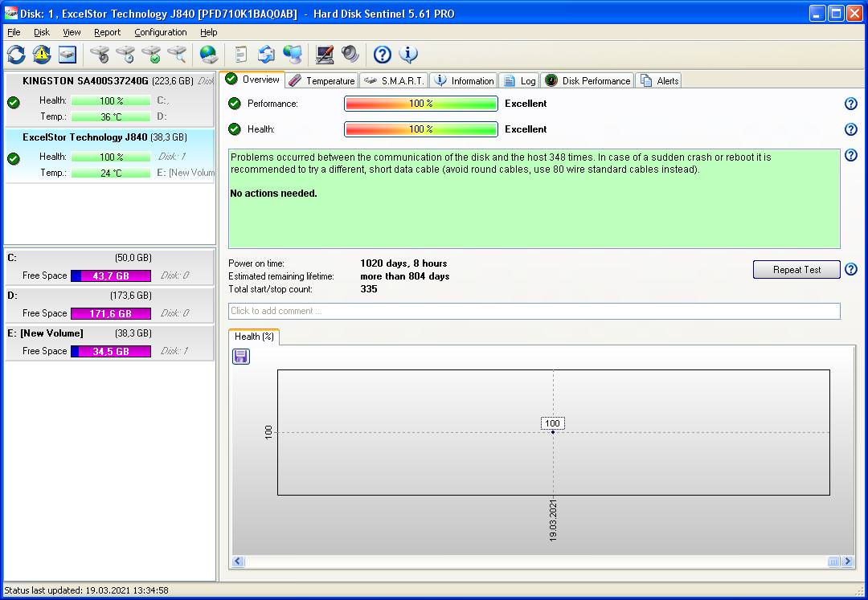The image size is (868, 600).
Task: Click the disk with green checkmark toolbar icon
Action: point(151,54)
